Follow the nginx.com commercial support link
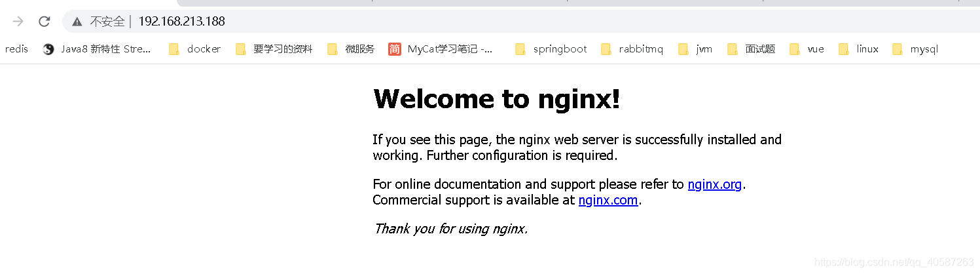 pos(608,200)
